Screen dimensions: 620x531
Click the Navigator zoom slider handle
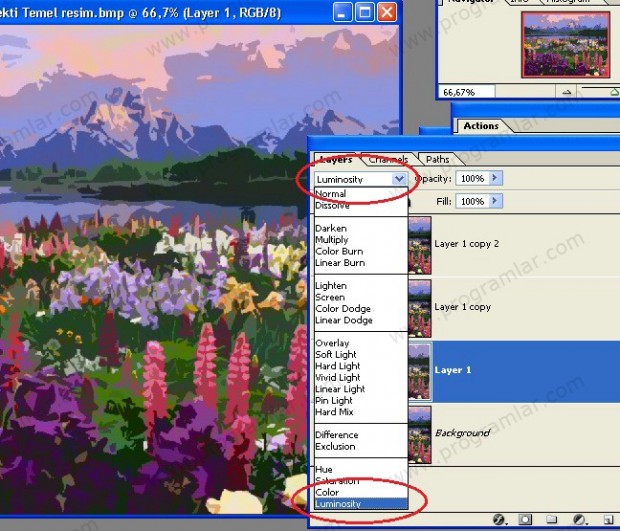click(x=614, y=92)
